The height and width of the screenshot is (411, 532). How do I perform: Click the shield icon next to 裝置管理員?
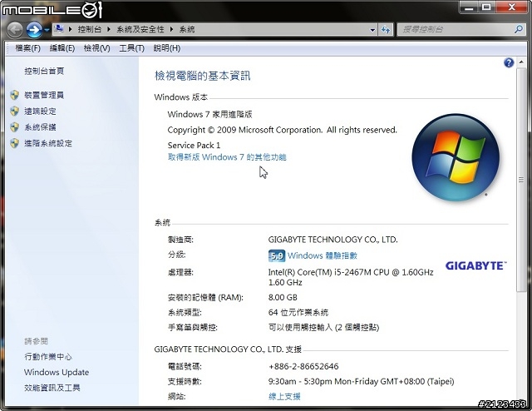pyautogui.click(x=15, y=95)
